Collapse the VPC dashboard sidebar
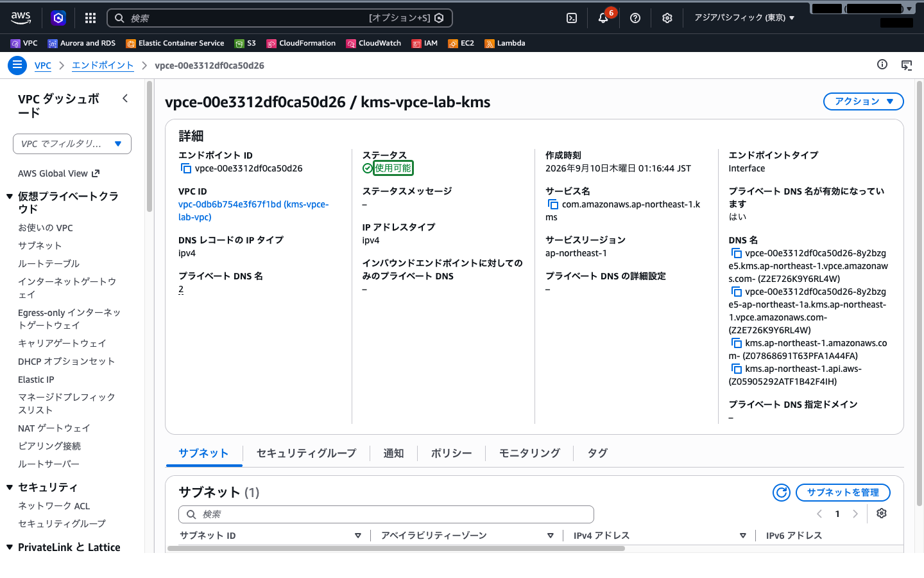The width and height of the screenshot is (924, 578). (125, 98)
